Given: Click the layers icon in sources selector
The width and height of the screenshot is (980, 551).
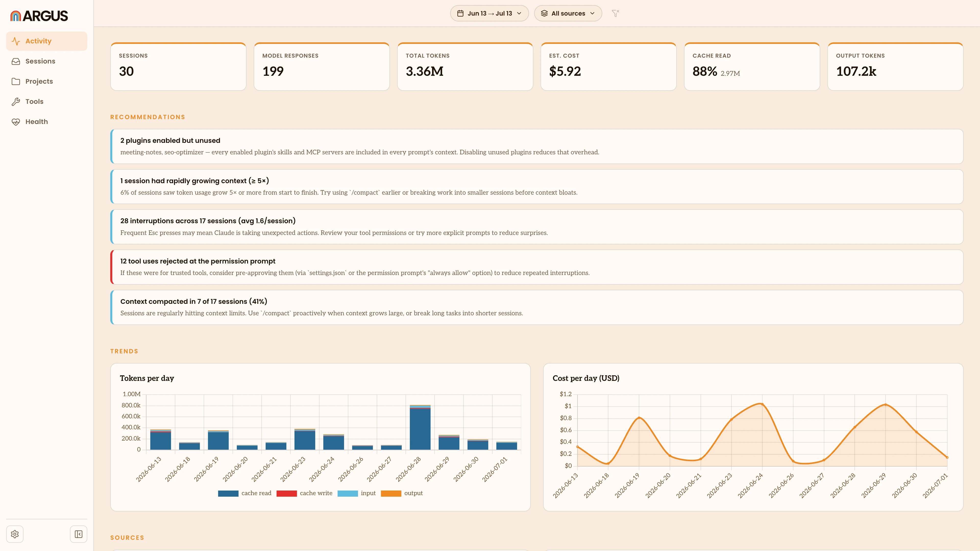Looking at the screenshot, I should click(544, 13).
